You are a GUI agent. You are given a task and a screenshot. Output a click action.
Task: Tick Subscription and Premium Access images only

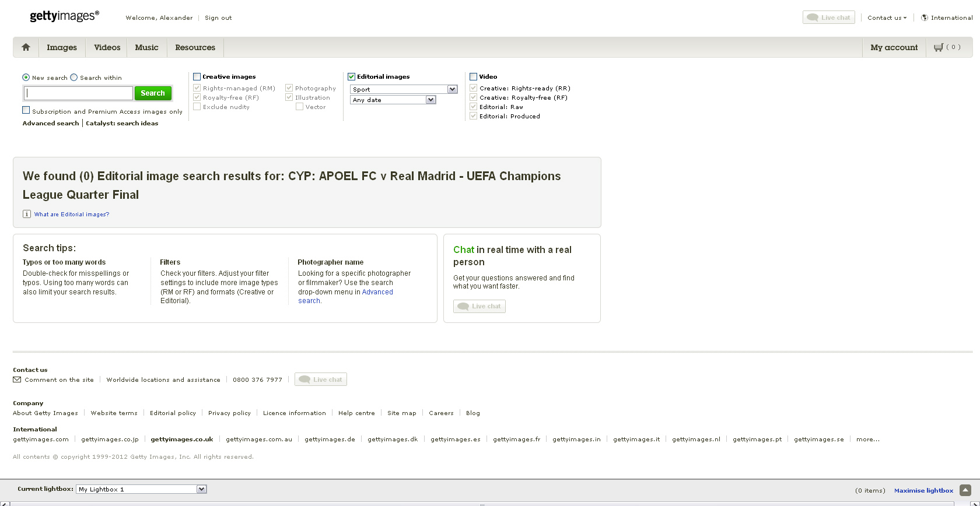(26, 110)
